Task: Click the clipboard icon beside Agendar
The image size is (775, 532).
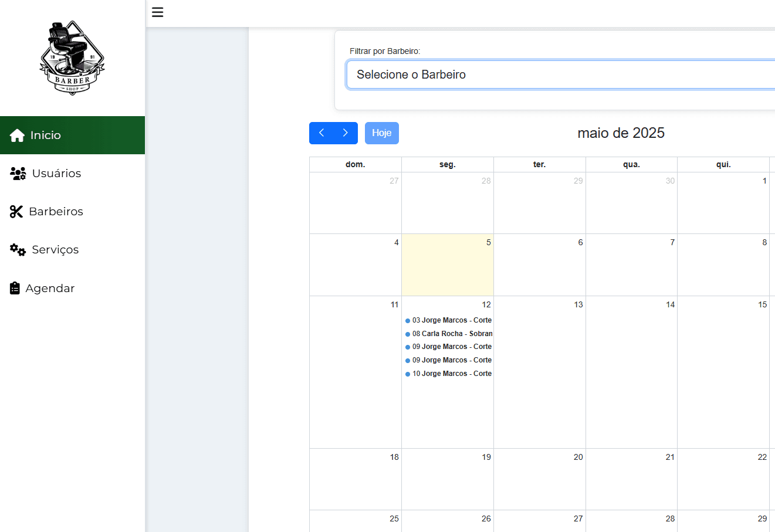Action: click(x=15, y=288)
